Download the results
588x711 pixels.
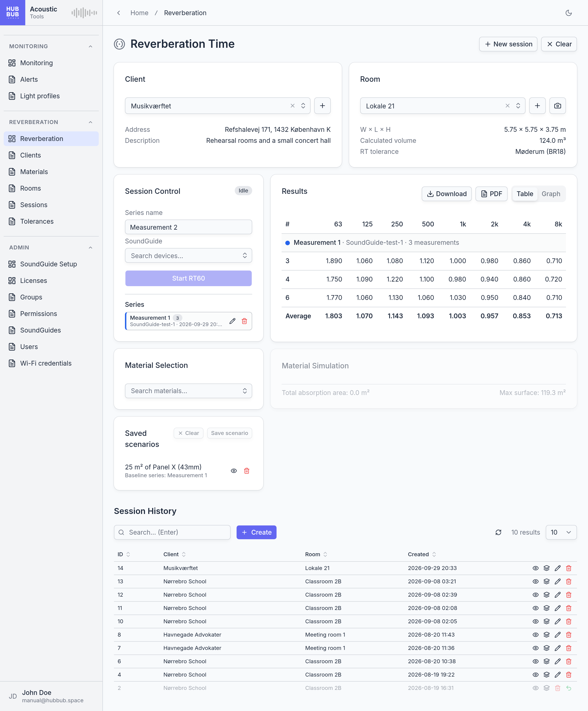pos(447,194)
